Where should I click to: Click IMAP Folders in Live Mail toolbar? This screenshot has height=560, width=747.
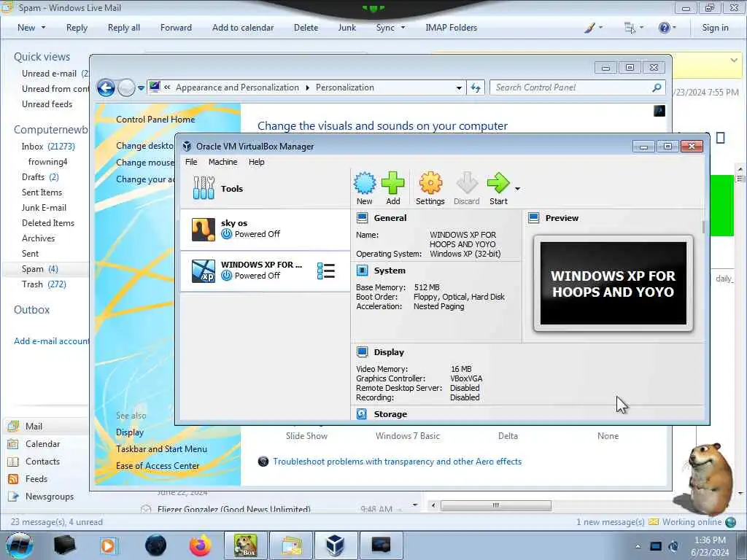[x=451, y=28]
